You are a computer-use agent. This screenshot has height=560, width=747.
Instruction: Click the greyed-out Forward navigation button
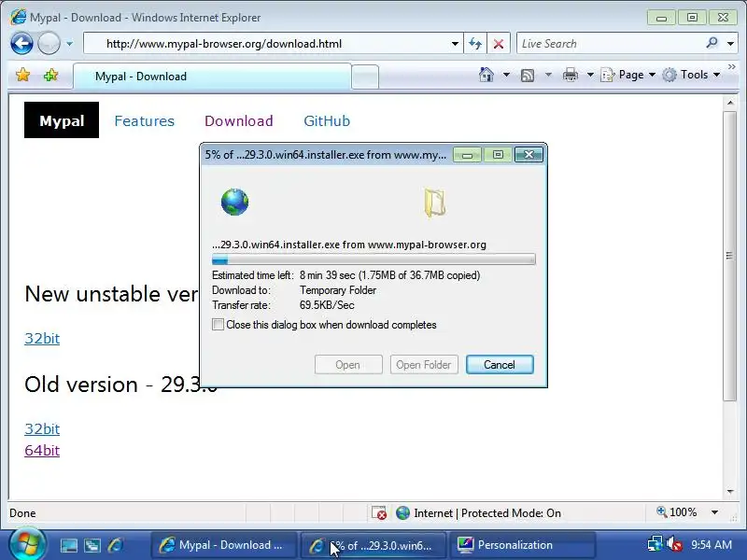pyautogui.click(x=49, y=44)
